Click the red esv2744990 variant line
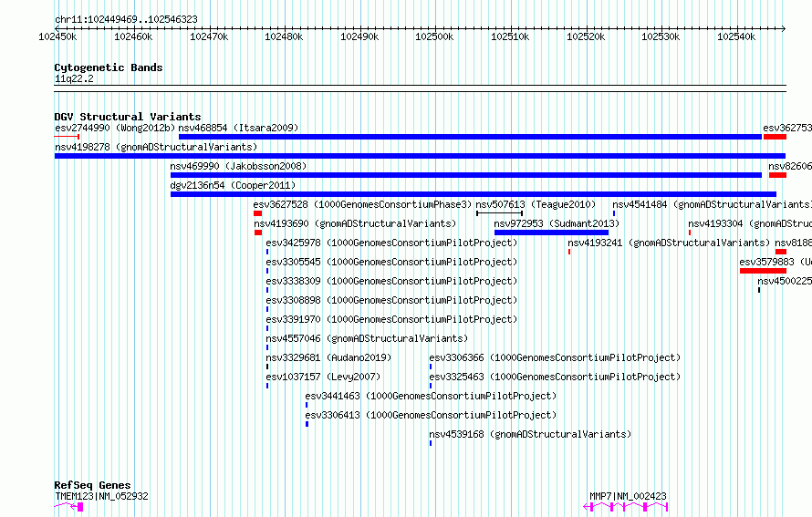Viewport: 812px width, 517px height. click(x=67, y=137)
